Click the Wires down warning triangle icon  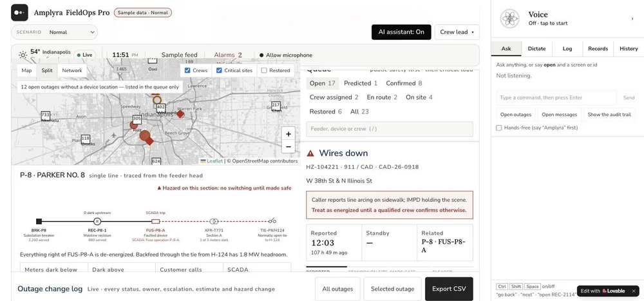point(310,153)
